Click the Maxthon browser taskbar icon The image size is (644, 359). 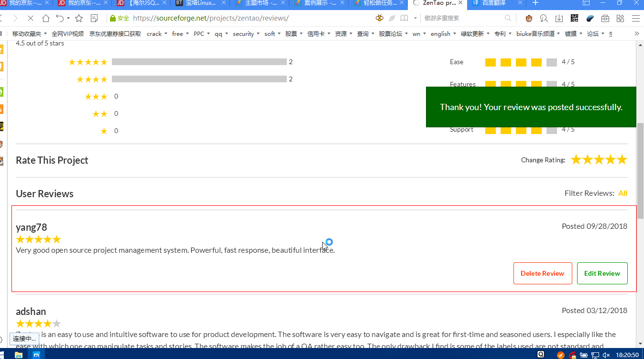(36, 355)
